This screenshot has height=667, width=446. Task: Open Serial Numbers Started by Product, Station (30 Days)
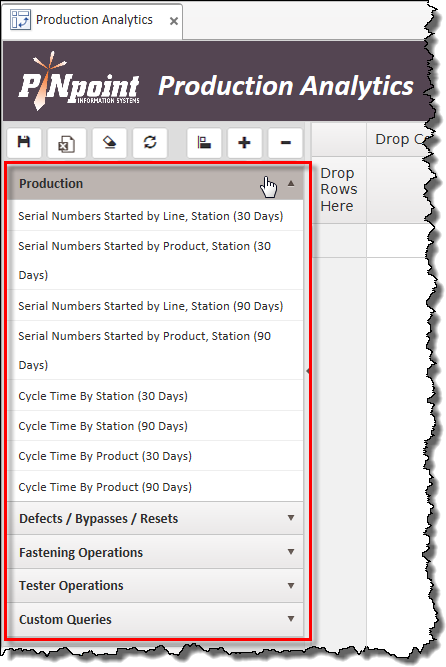[x=155, y=261]
